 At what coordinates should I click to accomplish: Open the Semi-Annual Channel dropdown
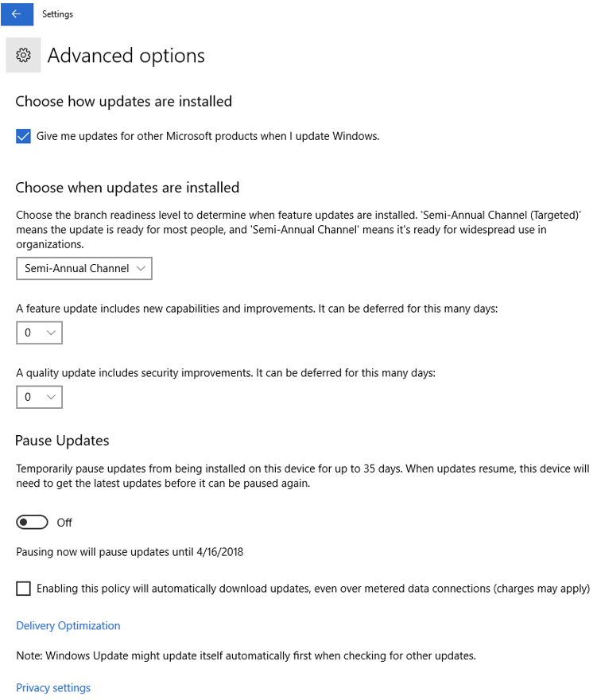point(84,269)
